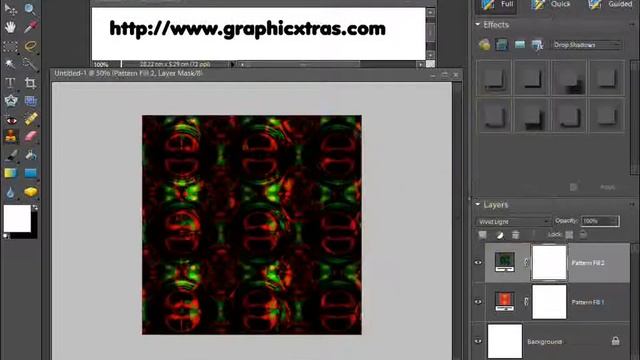The width and height of the screenshot is (640, 360).
Task: Open the Effects panel flyout menu
Action: click(x=632, y=24)
